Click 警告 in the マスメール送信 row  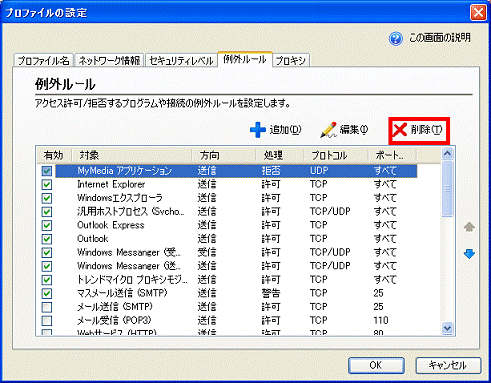coord(271,293)
